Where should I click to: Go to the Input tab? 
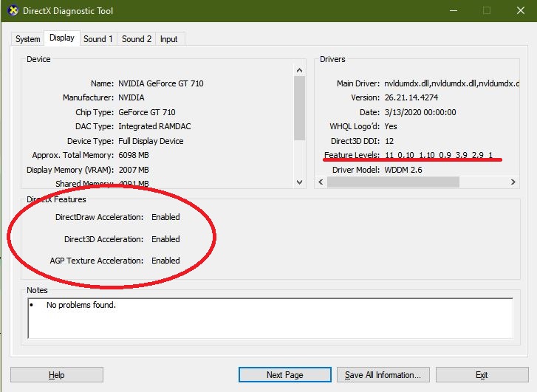tap(169, 39)
